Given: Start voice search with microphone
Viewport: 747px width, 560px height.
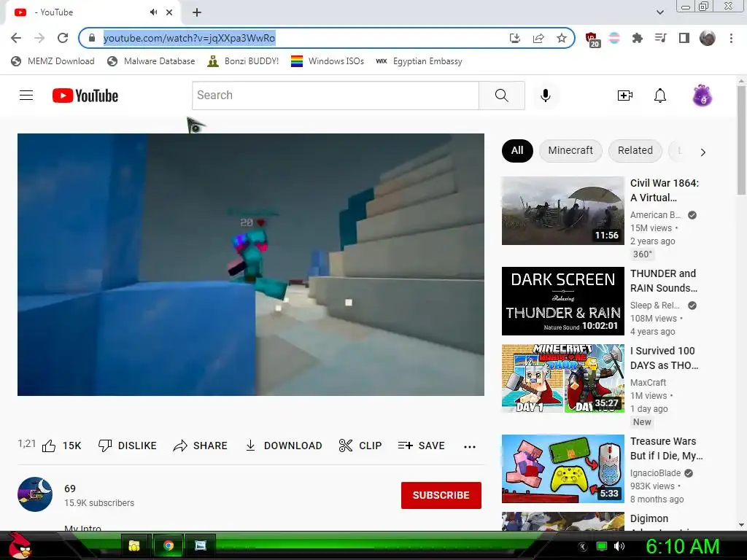Looking at the screenshot, I should tap(546, 96).
